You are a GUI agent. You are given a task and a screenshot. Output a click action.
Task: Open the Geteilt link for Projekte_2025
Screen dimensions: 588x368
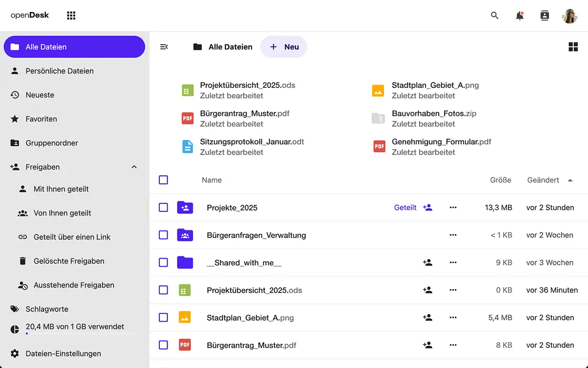click(x=405, y=207)
